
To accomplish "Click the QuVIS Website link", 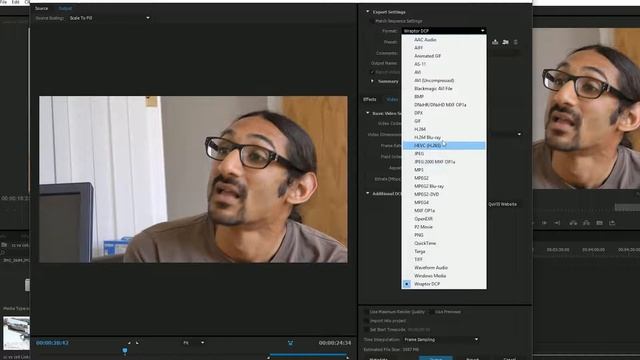I will coord(502,204).
